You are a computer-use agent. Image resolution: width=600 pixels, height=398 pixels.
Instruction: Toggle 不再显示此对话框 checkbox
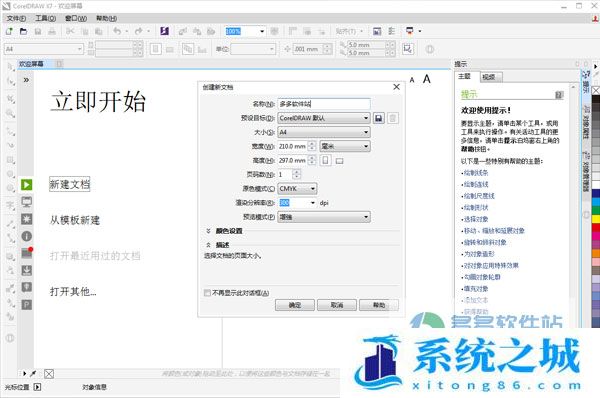tap(207, 293)
